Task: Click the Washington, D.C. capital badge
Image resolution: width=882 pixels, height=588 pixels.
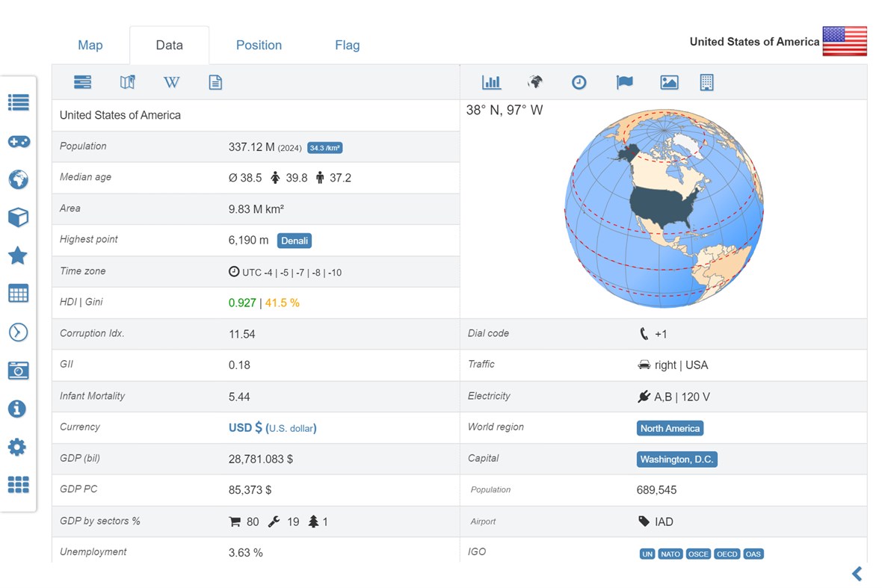Action: [x=676, y=459]
